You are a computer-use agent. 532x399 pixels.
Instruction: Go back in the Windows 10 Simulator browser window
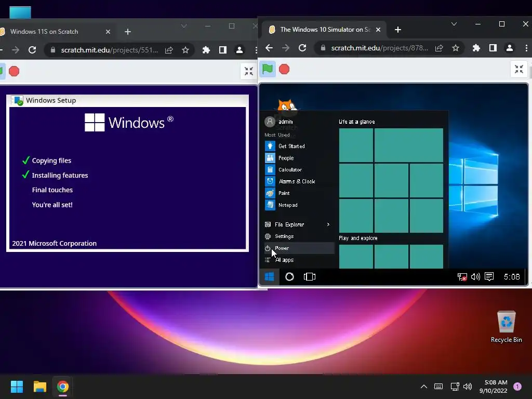(269, 48)
